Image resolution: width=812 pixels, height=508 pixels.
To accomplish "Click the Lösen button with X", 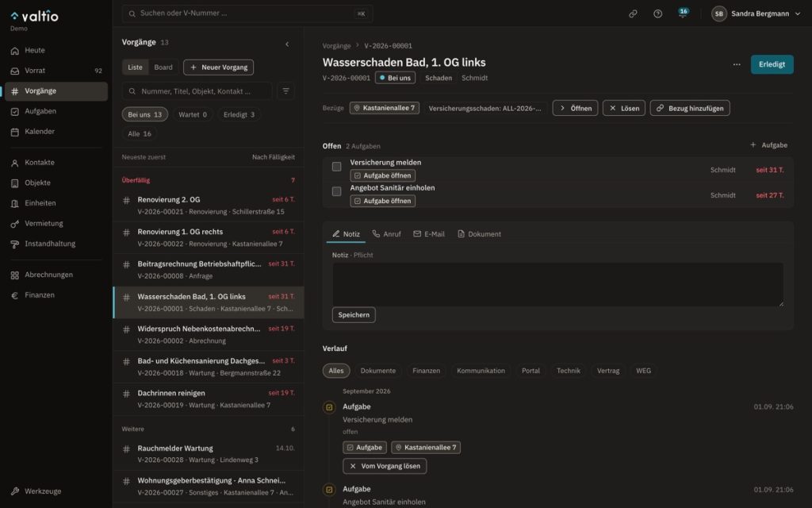I will 624,108.
